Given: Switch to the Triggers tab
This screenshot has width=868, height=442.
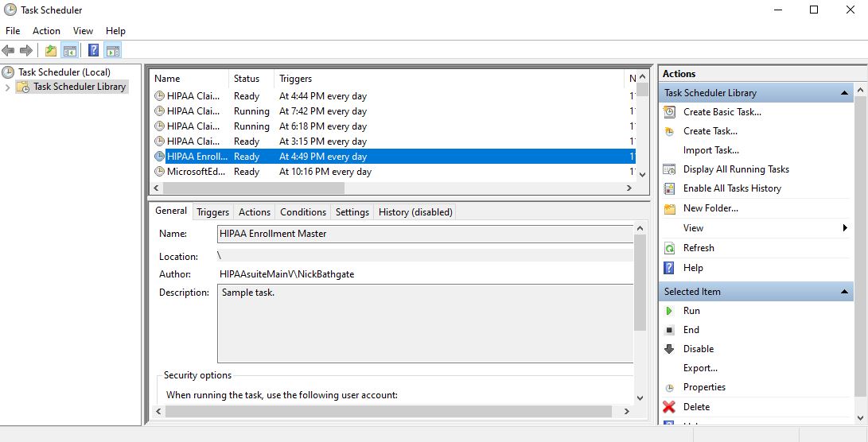Looking at the screenshot, I should point(212,212).
